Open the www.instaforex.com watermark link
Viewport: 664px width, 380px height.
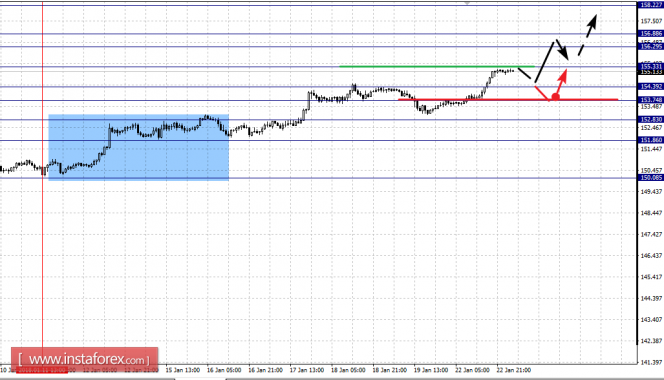(x=85, y=360)
